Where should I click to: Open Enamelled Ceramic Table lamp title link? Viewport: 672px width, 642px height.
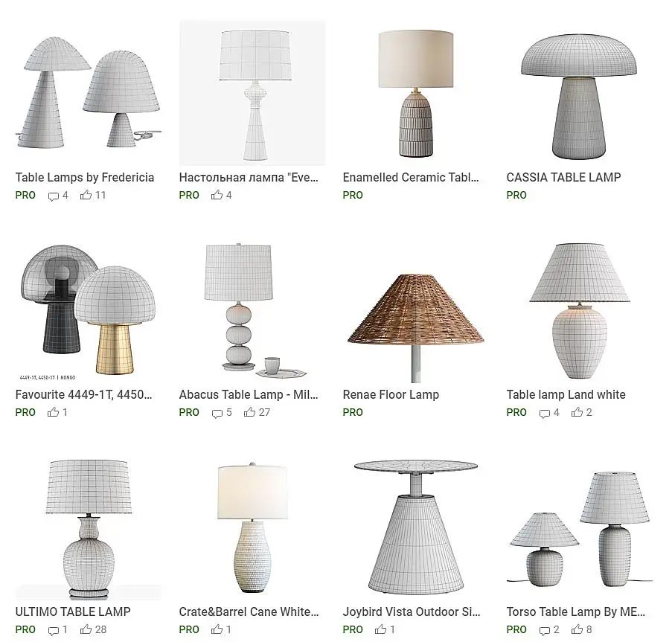[411, 177]
